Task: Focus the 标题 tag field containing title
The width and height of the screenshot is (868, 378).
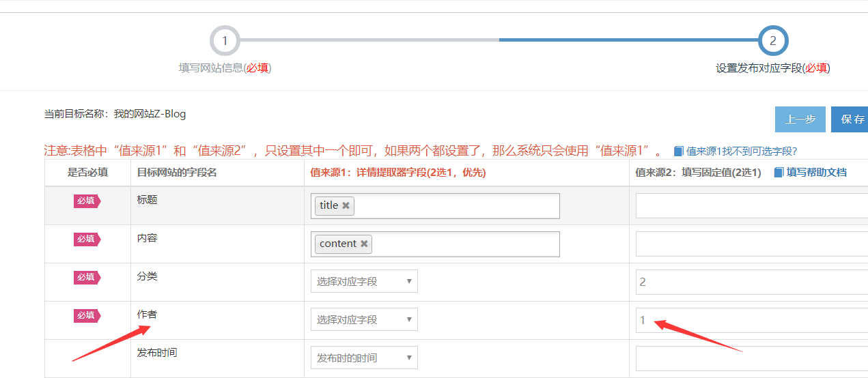Action: [x=435, y=206]
